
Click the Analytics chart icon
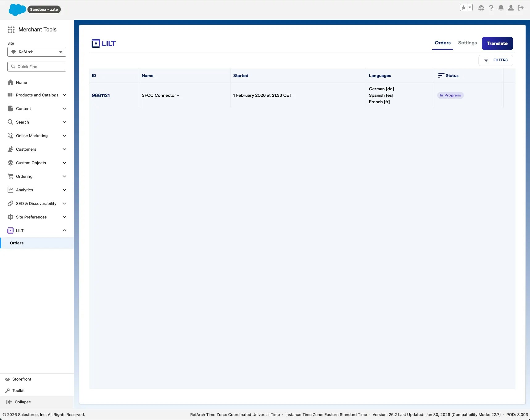(10, 190)
